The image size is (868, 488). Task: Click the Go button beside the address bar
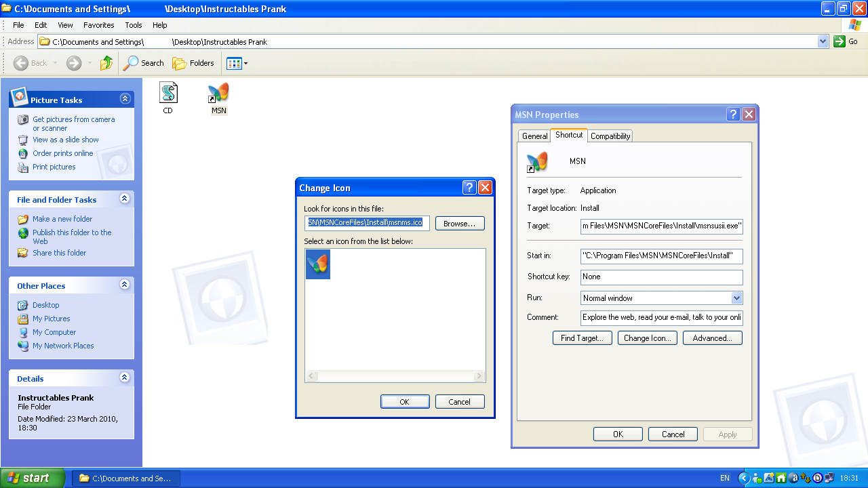(846, 41)
